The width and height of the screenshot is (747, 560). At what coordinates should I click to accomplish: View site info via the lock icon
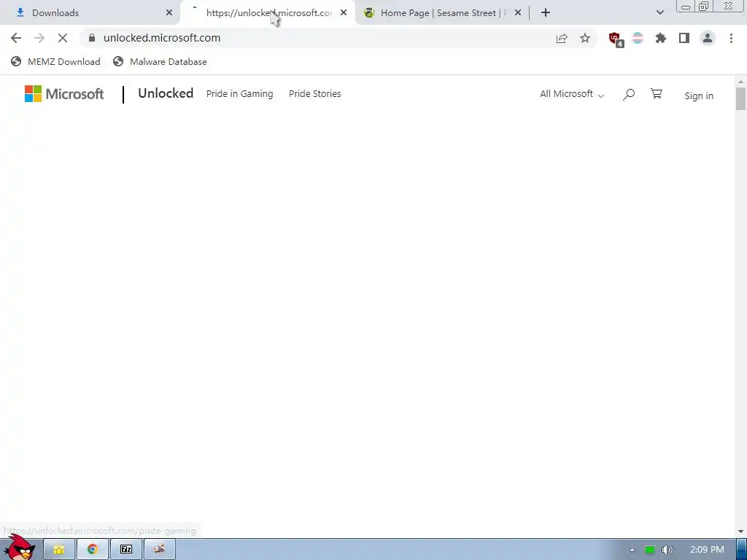[x=92, y=38]
